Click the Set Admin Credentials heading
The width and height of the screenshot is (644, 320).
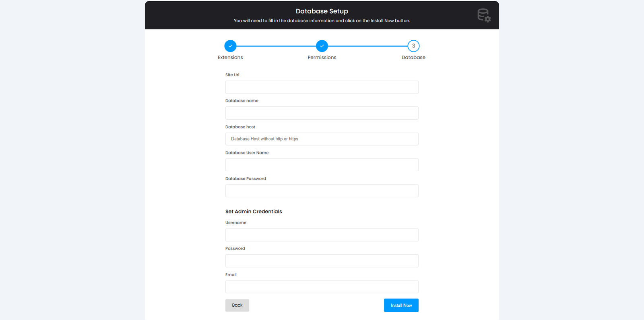tap(254, 212)
